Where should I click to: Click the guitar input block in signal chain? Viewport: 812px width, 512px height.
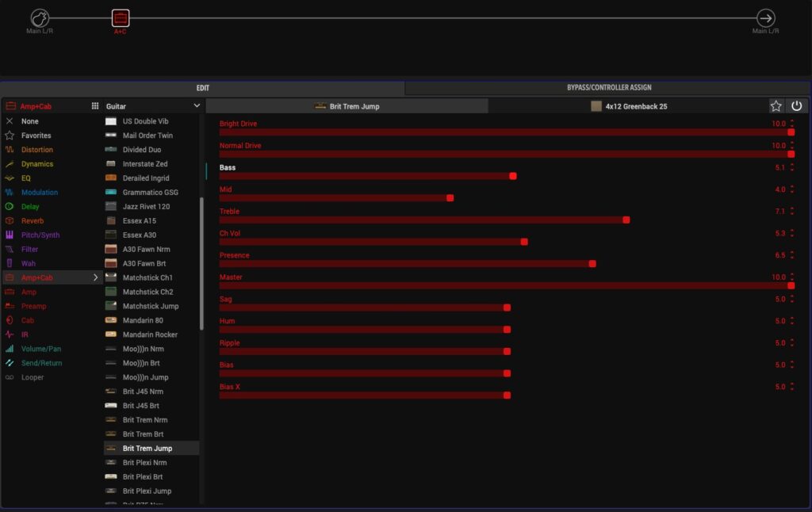[x=40, y=17]
